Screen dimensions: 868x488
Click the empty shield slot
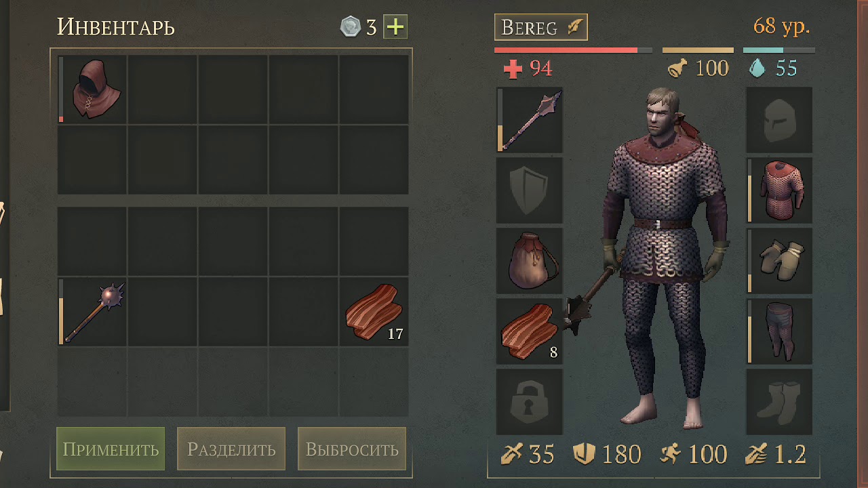(530, 190)
